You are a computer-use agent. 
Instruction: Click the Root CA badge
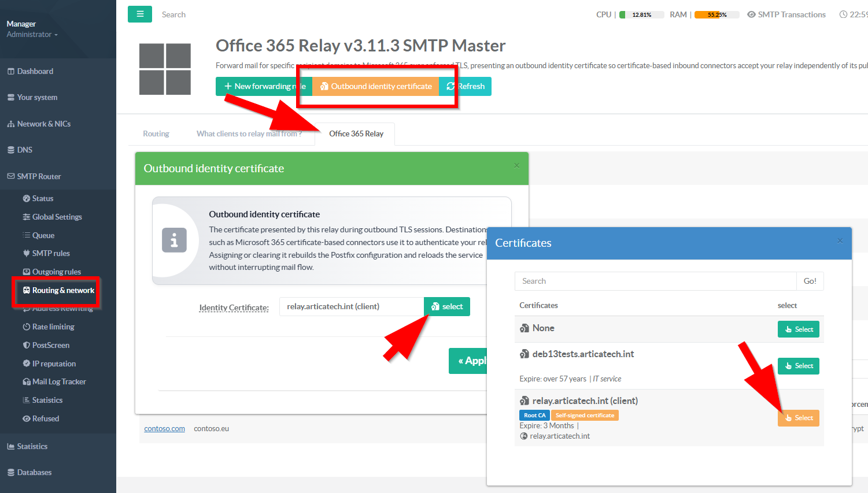click(x=534, y=416)
